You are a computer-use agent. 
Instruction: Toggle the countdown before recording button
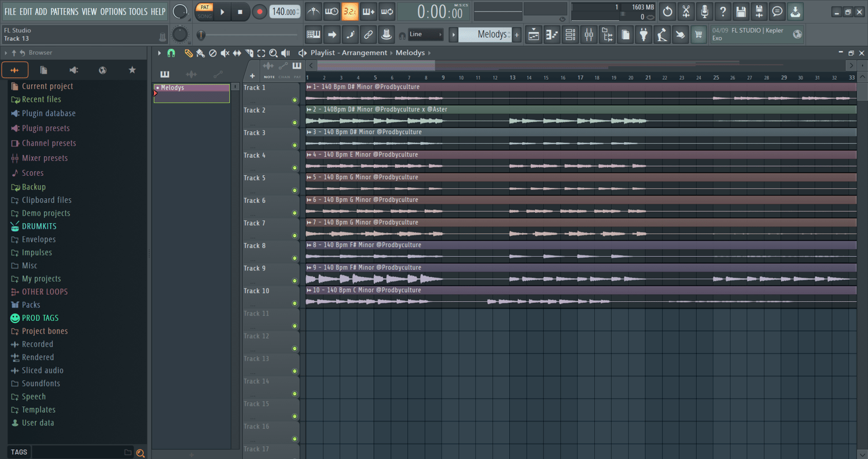point(350,11)
